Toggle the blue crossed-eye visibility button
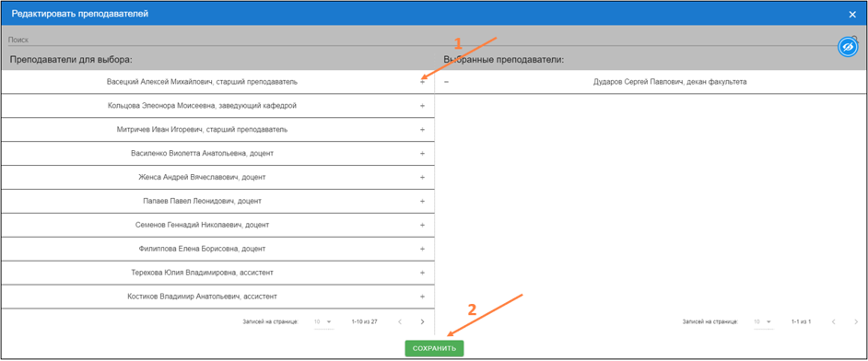This screenshot has width=868, height=361. pos(848,48)
